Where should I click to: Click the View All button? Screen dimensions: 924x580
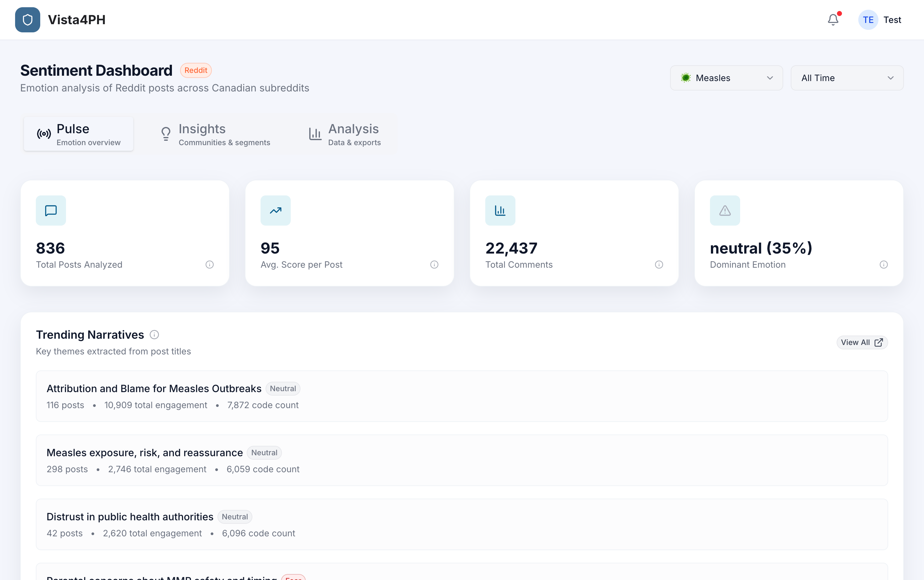click(862, 342)
